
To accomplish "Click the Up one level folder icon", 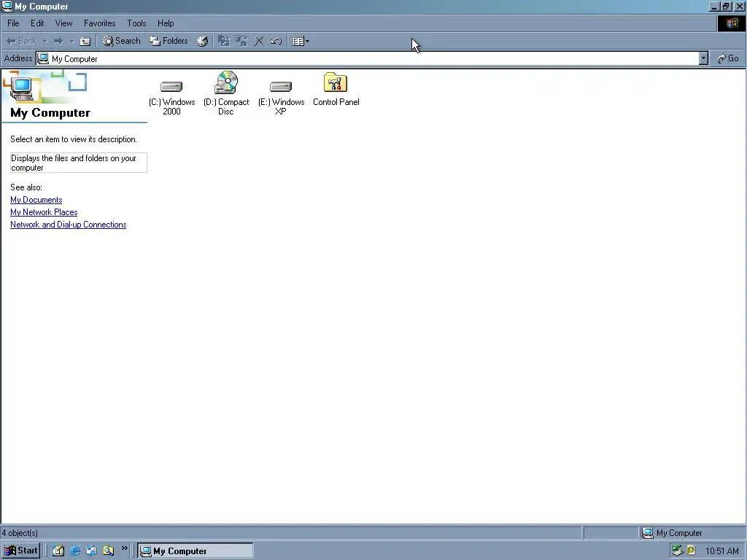I will 85,42.
